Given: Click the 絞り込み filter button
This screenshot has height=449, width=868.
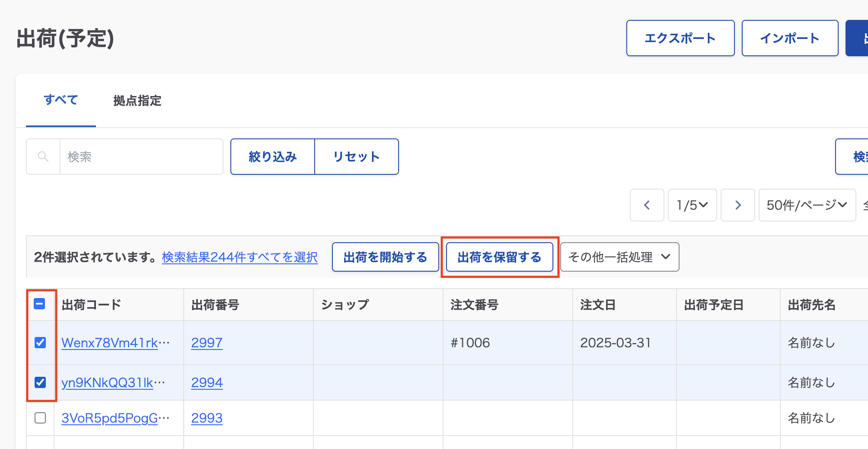Looking at the screenshot, I should pos(272,157).
